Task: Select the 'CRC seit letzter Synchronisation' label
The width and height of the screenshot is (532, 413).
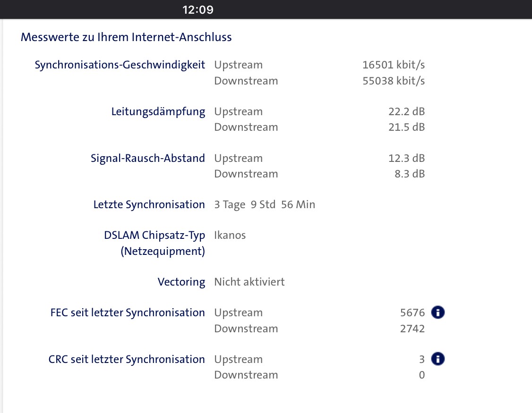Action: (127, 359)
